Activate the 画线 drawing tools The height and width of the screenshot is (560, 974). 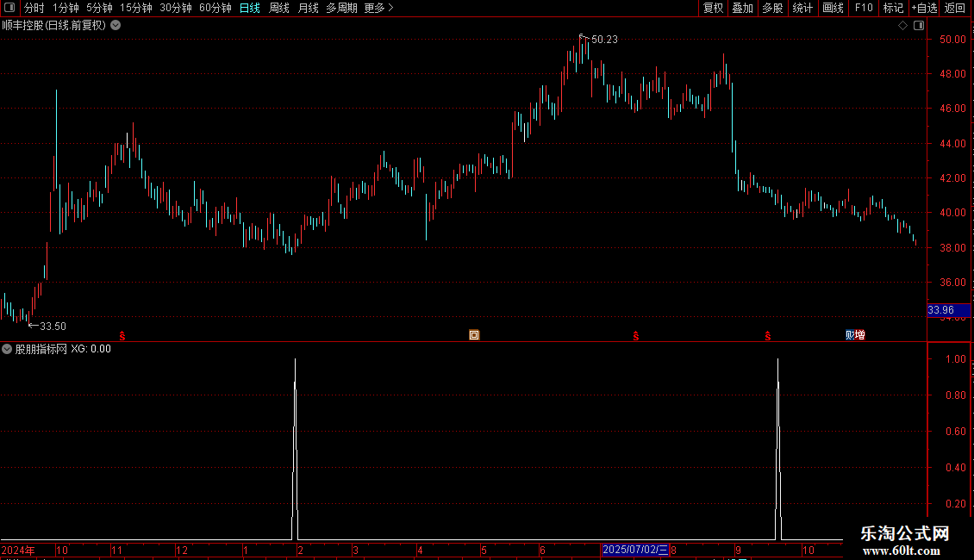click(833, 8)
